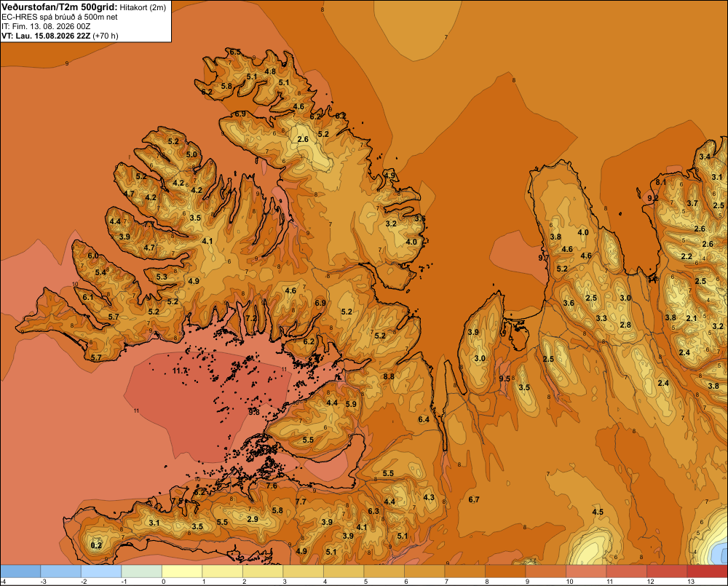
Task: Pick the legend swatch between 12 and 13
Action: tap(667, 571)
